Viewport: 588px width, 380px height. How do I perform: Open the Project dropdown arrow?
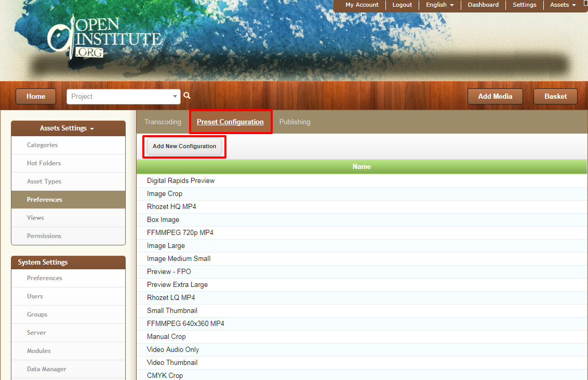pyautogui.click(x=175, y=96)
